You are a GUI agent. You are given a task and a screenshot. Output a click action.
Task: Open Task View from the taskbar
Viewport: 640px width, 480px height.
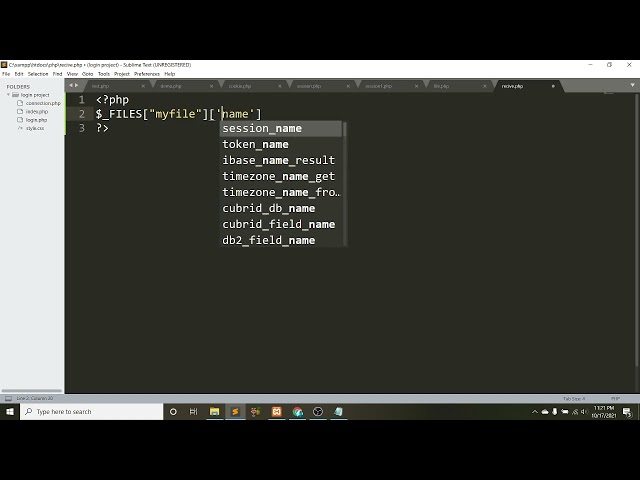click(193, 412)
